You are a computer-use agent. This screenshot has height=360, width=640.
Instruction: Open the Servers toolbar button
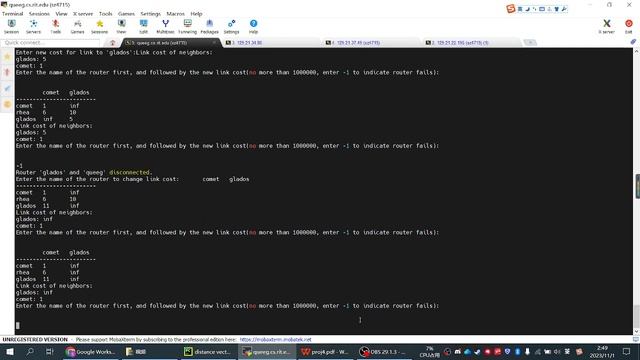point(33,27)
